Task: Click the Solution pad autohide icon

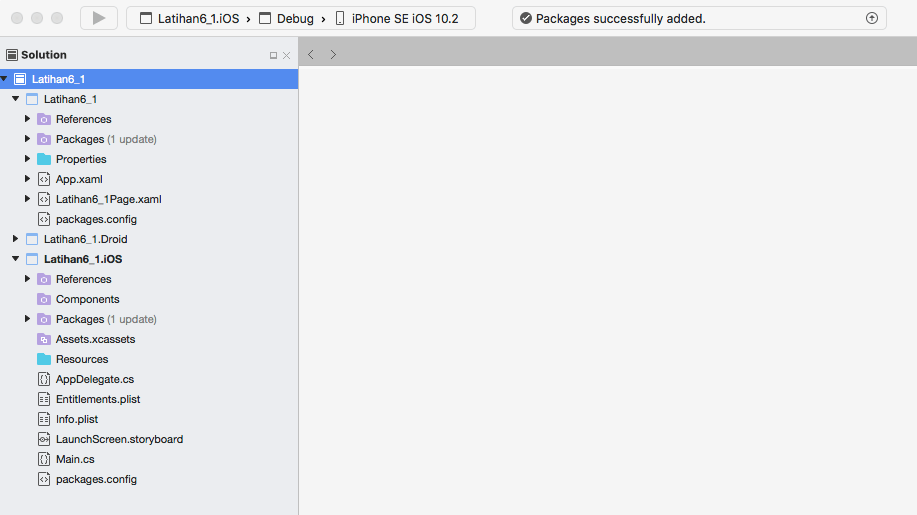Action: [273, 56]
